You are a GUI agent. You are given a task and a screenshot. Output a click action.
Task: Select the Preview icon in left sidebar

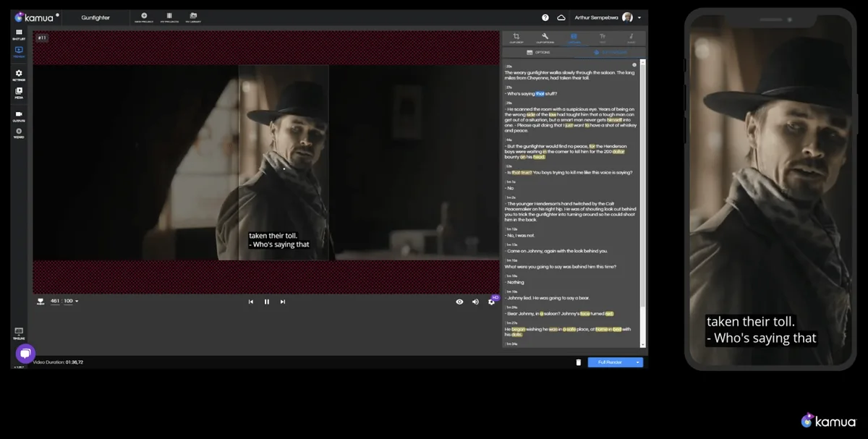click(19, 52)
